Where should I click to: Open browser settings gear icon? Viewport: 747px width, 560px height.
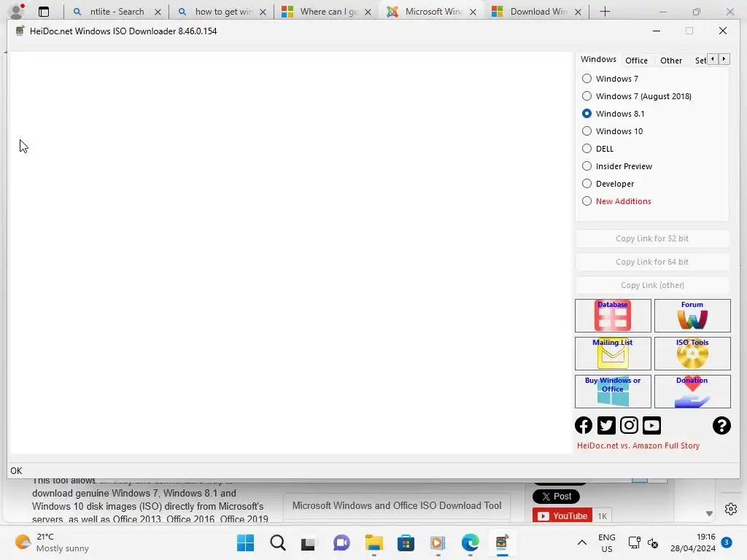(x=731, y=508)
